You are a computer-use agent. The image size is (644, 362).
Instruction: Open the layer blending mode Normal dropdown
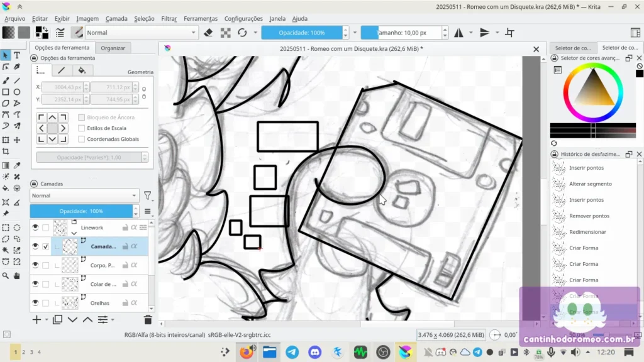pos(84,195)
